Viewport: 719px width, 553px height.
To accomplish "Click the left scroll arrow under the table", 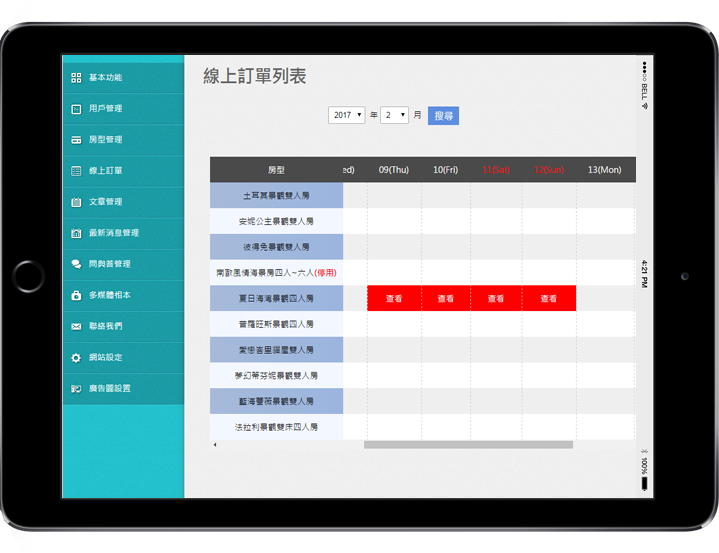I will pyautogui.click(x=213, y=444).
